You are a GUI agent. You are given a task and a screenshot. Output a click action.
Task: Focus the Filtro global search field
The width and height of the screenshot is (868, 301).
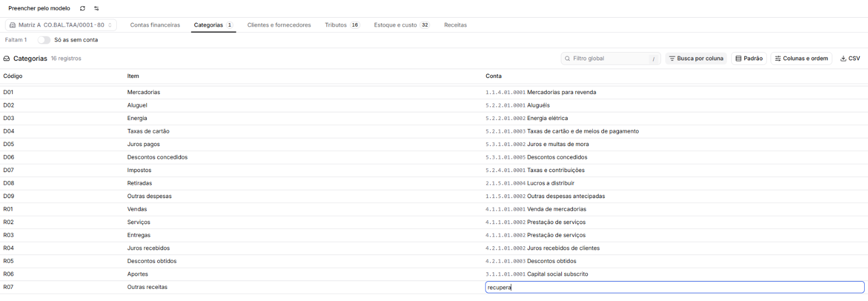click(611, 58)
